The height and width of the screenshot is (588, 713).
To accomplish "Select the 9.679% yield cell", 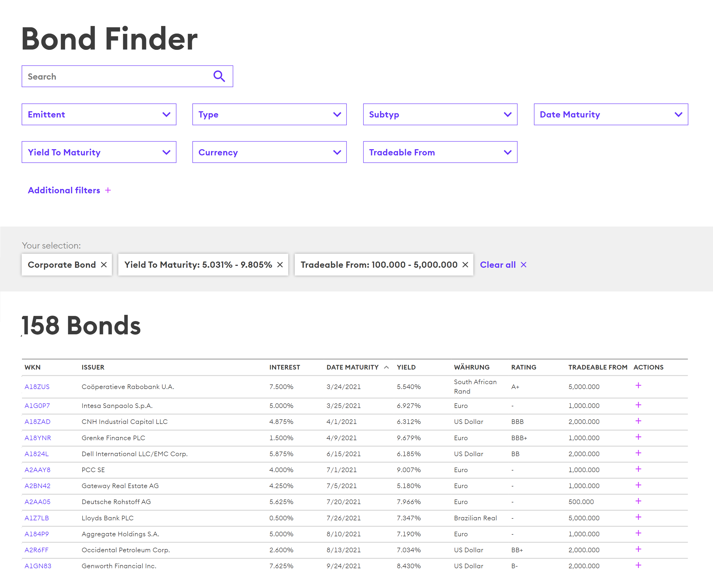I will [x=409, y=438].
